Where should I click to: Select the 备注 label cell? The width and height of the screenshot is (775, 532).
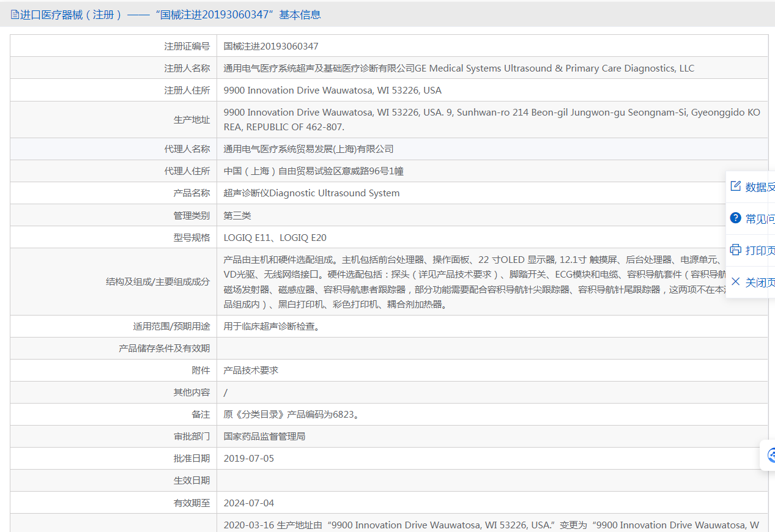coord(114,414)
